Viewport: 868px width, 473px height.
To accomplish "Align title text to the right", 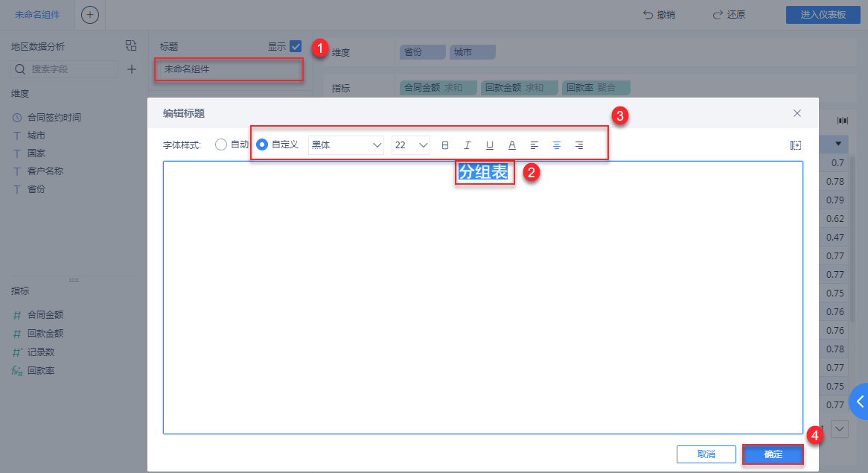I will 579,145.
